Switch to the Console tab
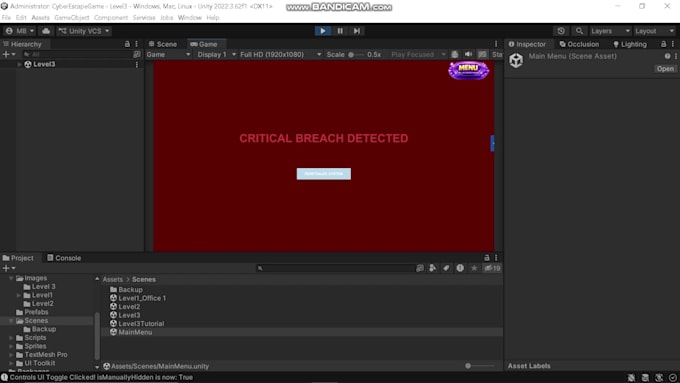Viewport: 680px width, 383px height. [x=64, y=258]
